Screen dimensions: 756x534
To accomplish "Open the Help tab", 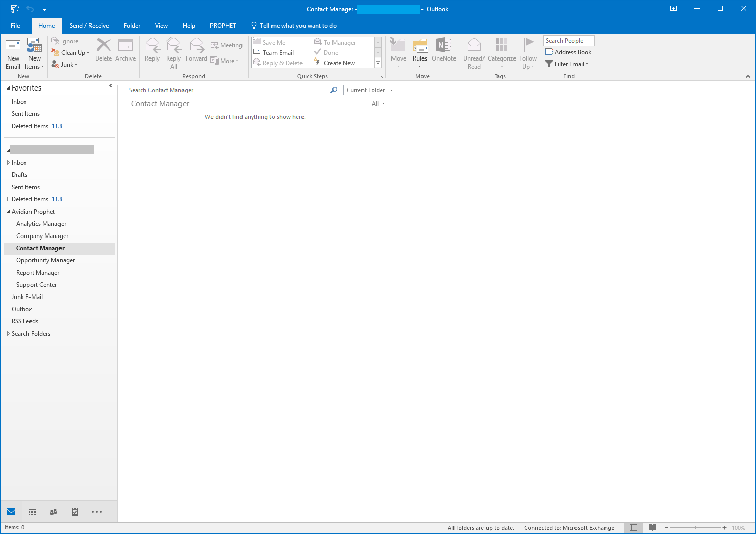I will 189,26.
